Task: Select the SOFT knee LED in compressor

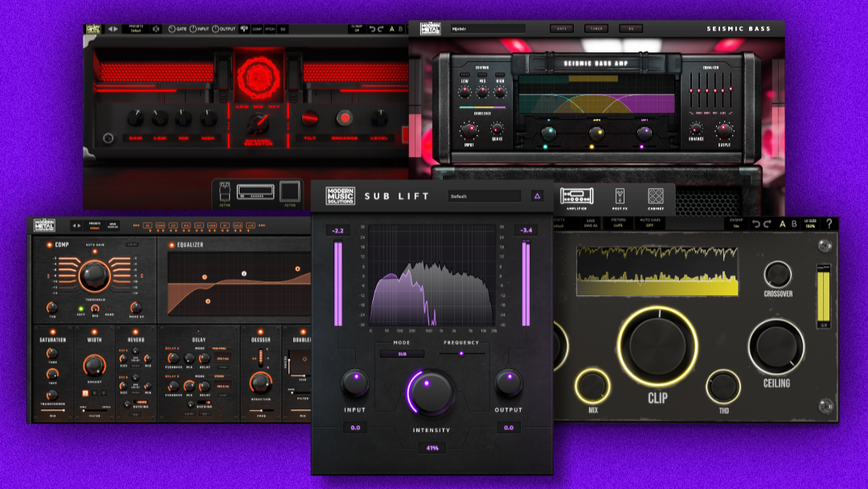Action: click(81, 309)
